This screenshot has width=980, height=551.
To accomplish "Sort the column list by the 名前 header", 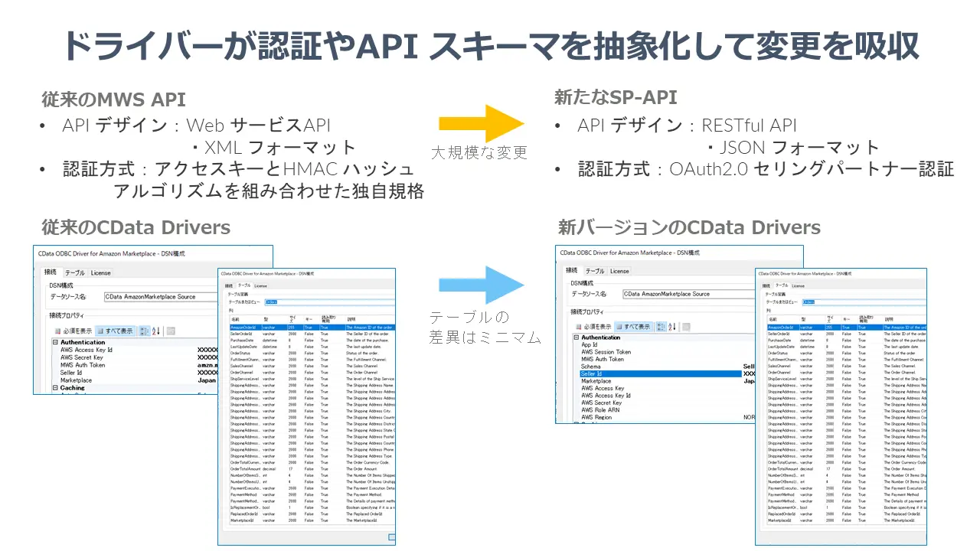I will [x=234, y=318].
